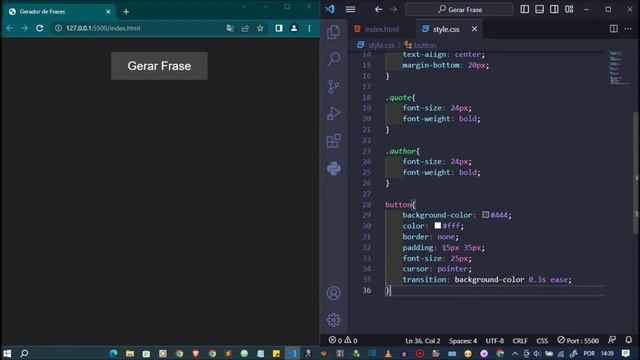Image resolution: width=640 pixels, height=360 pixels.
Task: Click the #444 color swatch
Action: (485, 215)
